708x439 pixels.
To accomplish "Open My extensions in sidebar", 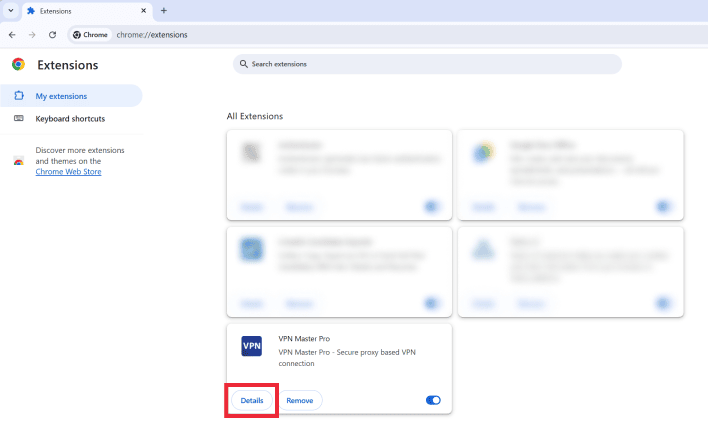I will pos(71,96).
